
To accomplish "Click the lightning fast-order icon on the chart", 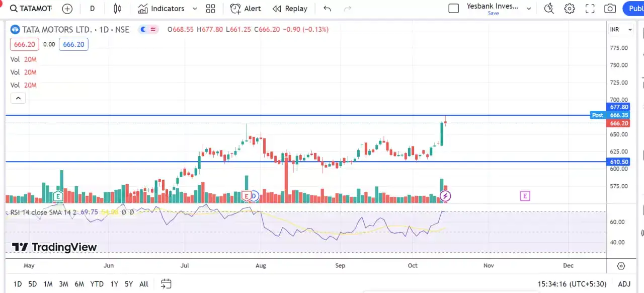I will (x=445, y=196).
